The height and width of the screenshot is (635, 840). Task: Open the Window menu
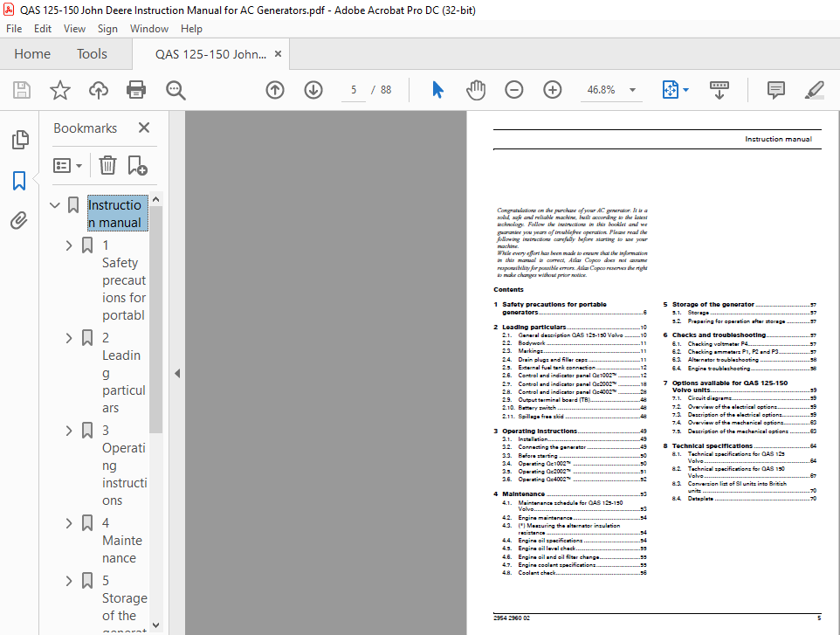click(149, 29)
